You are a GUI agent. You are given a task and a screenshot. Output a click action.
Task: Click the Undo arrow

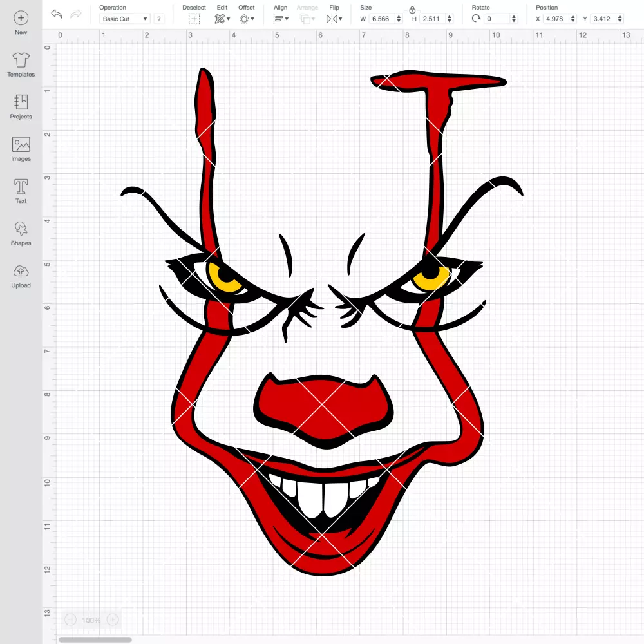pos(57,14)
